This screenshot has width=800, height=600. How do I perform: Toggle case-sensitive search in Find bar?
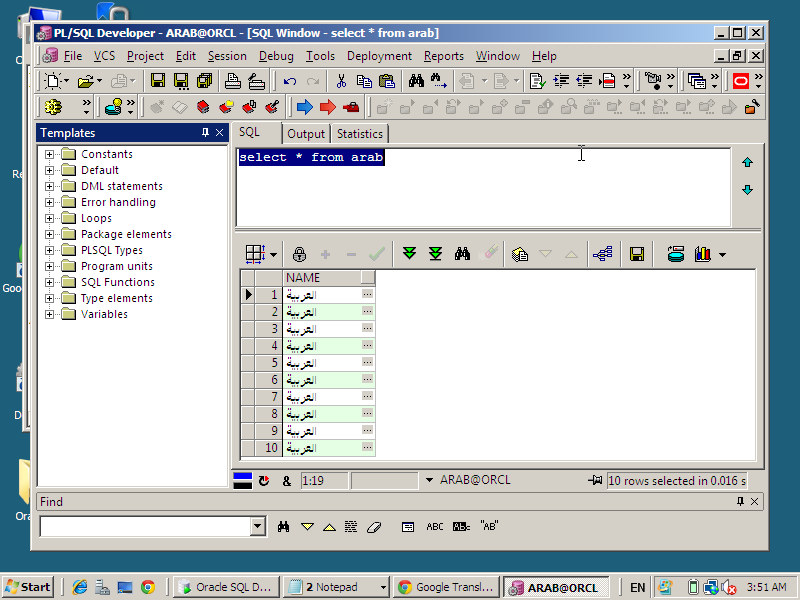(460, 526)
